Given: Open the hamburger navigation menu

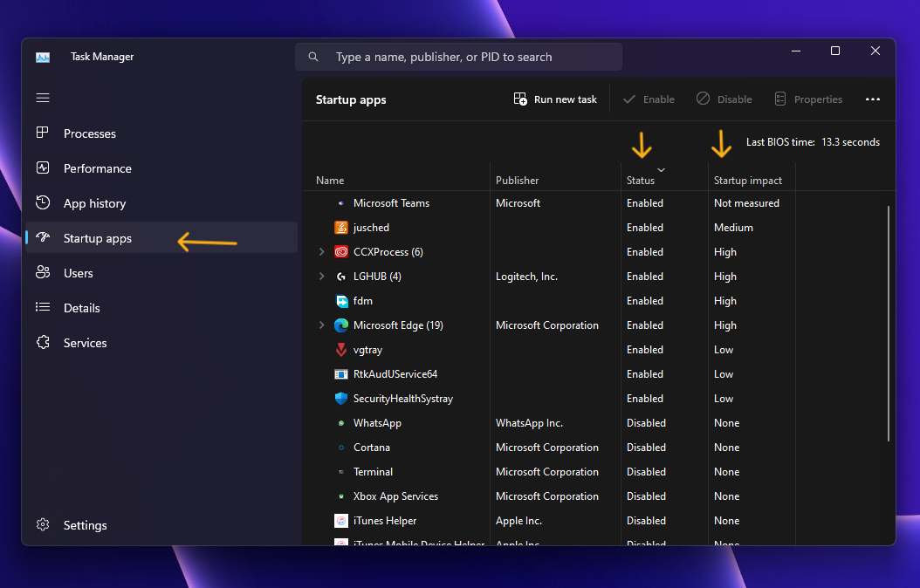Looking at the screenshot, I should [x=43, y=98].
